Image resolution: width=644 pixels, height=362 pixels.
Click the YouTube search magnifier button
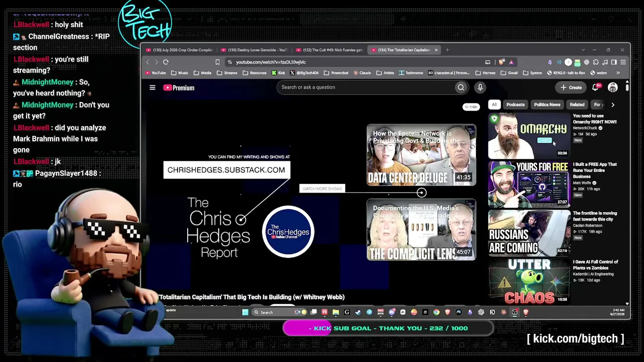pos(461,87)
